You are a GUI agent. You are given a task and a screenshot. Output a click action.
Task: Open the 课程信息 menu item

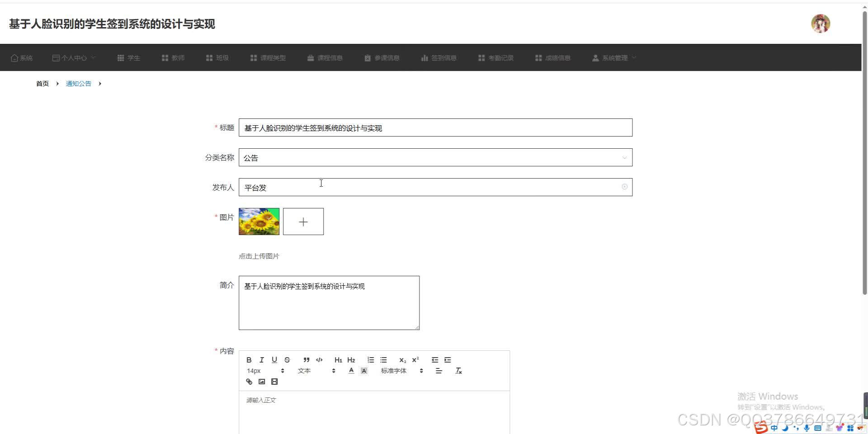point(325,58)
